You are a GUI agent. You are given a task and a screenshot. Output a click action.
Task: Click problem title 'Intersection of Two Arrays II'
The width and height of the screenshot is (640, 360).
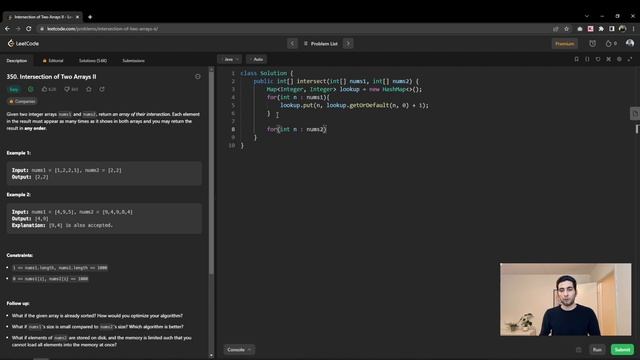pos(58,76)
